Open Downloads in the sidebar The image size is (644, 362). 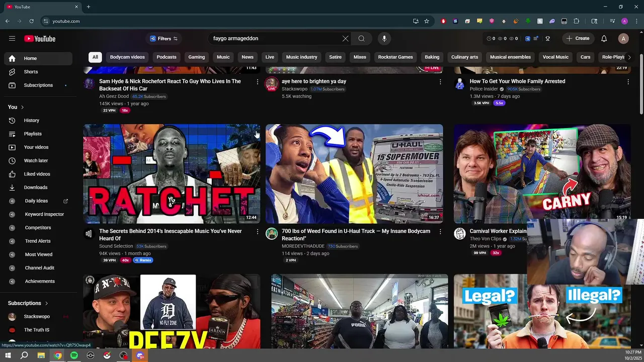pyautogui.click(x=38, y=188)
